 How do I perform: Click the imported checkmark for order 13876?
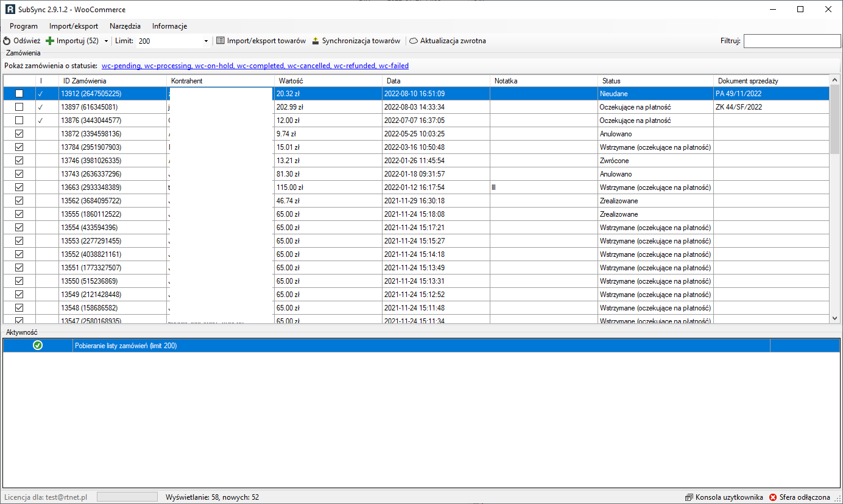pos(41,121)
